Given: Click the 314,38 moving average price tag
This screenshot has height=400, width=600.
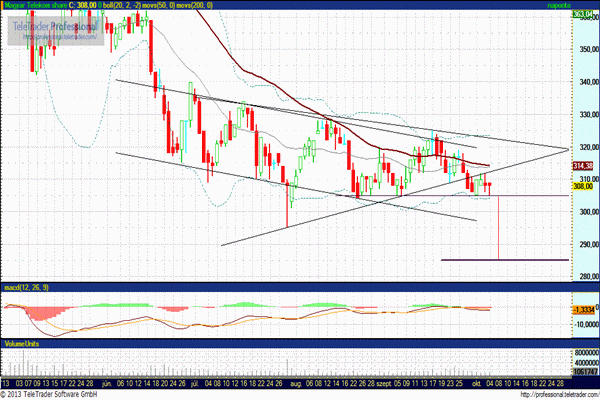Looking at the screenshot, I should (583, 166).
